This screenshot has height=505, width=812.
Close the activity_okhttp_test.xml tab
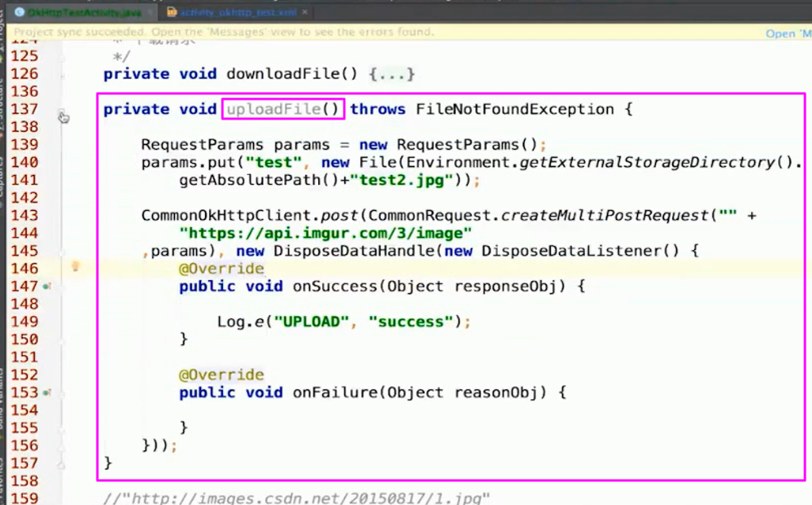pyautogui.click(x=305, y=13)
